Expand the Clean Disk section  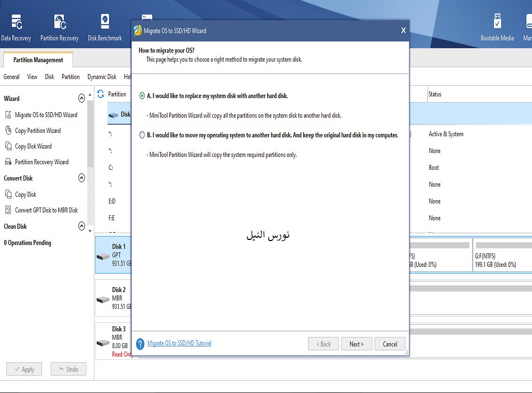pos(82,226)
